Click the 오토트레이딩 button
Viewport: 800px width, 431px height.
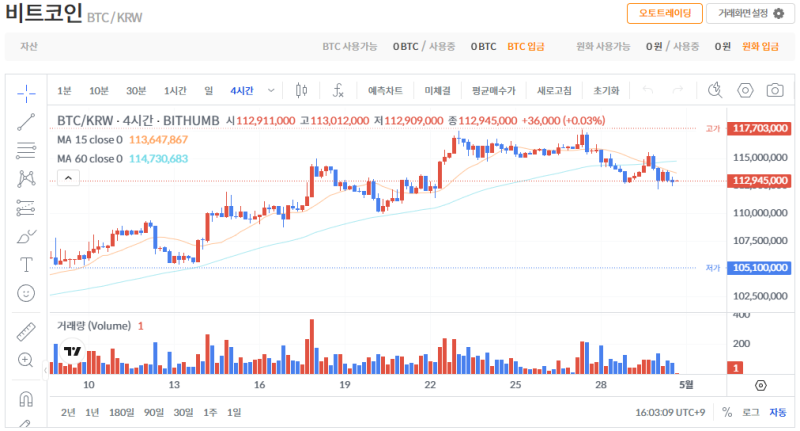pos(665,13)
